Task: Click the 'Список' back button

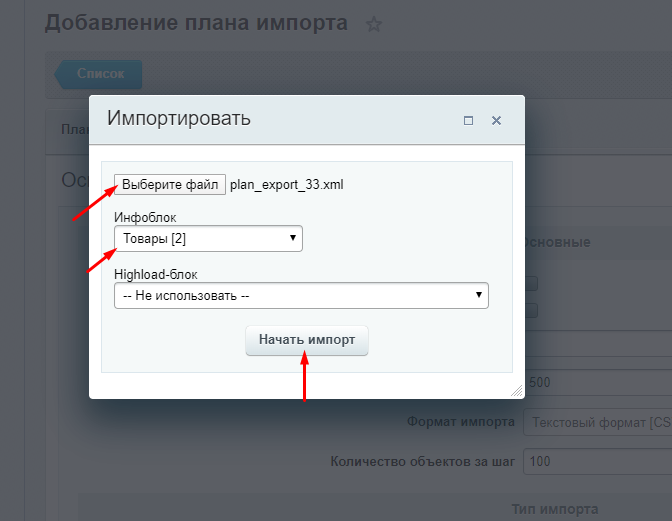Action: (98, 74)
